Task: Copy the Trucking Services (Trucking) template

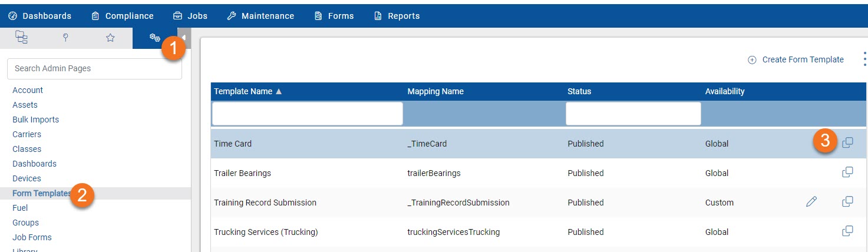Action: pyautogui.click(x=847, y=231)
